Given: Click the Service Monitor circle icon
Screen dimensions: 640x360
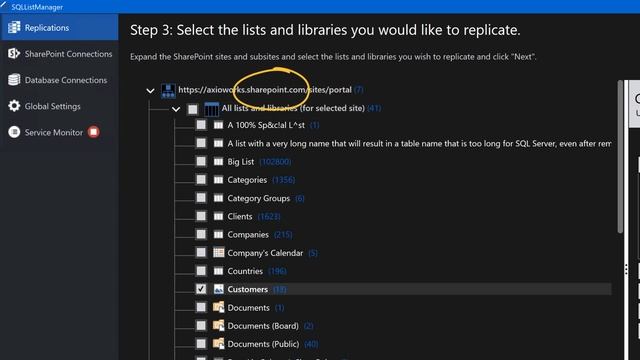Looking at the screenshot, I should coord(14,132).
